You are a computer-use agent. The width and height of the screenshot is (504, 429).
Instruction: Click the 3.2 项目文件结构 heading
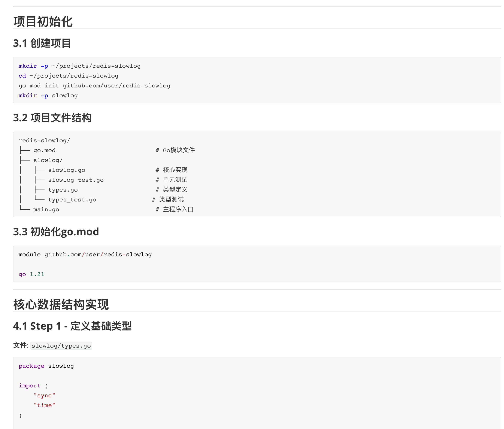pyautogui.click(x=52, y=118)
